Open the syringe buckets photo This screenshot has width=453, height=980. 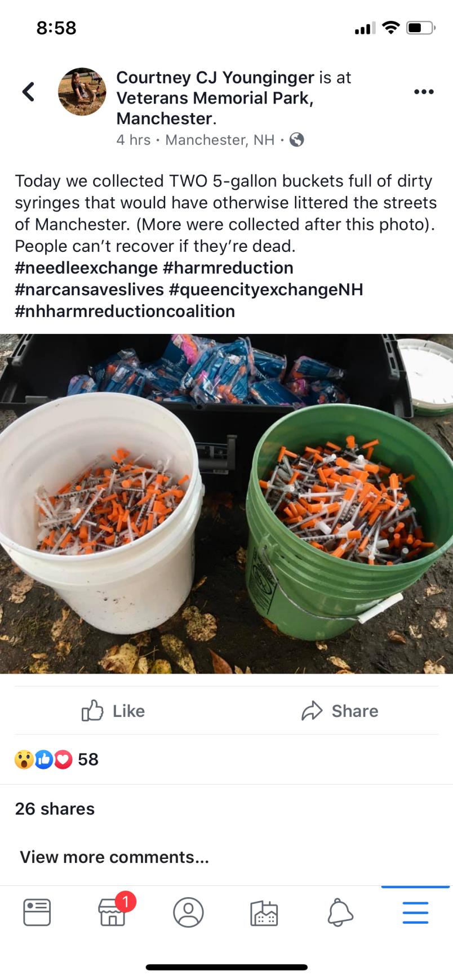[x=226, y=504]
